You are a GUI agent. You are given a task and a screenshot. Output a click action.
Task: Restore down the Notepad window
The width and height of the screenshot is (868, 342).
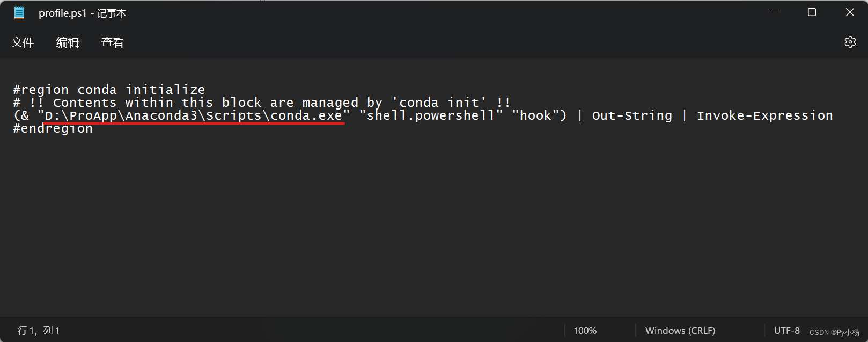point(811,12)
